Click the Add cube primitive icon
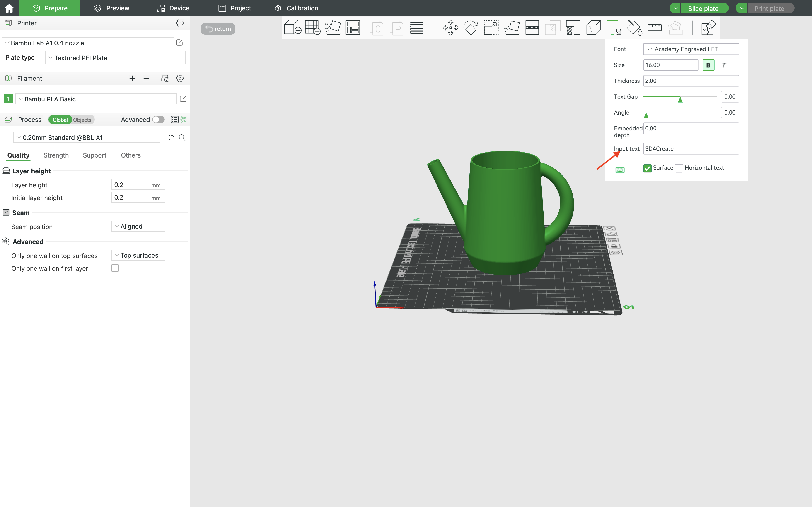Screen dimensions: 812x507 (x=292, y=27)
